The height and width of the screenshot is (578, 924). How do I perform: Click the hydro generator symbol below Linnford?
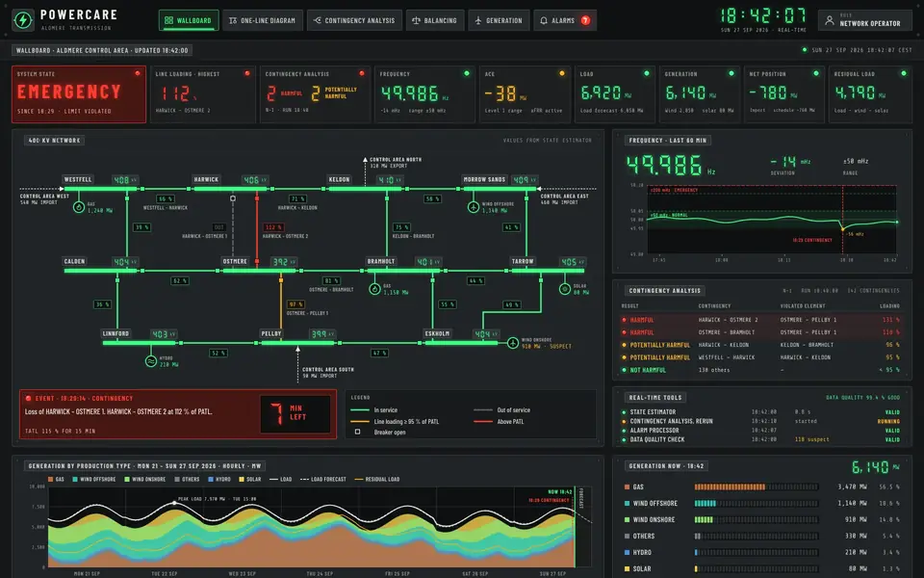151,361
